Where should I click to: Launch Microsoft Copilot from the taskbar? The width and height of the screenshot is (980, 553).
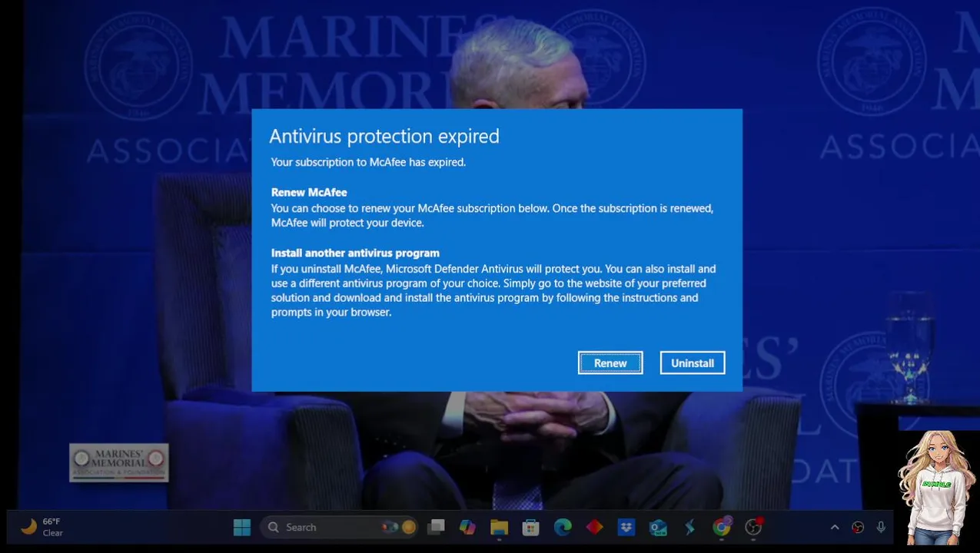coord(467,527)
